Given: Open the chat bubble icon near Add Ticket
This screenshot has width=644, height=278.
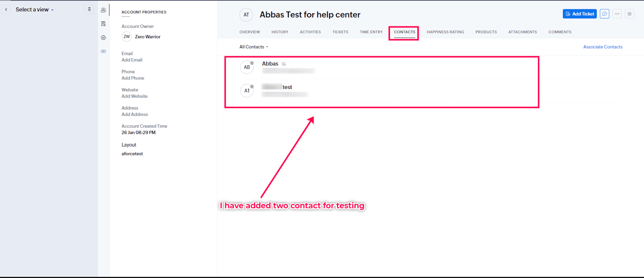Looking at the screenshot, I should (604, 14).
